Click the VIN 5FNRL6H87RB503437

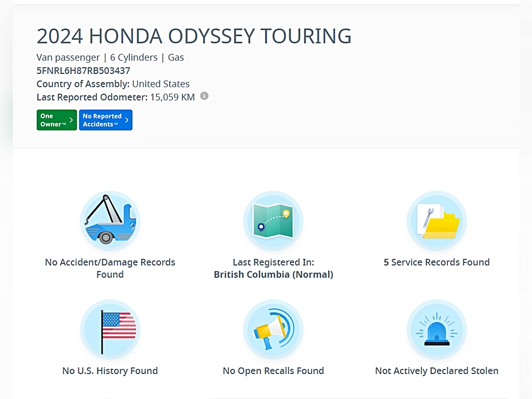(x=84, y=71)
